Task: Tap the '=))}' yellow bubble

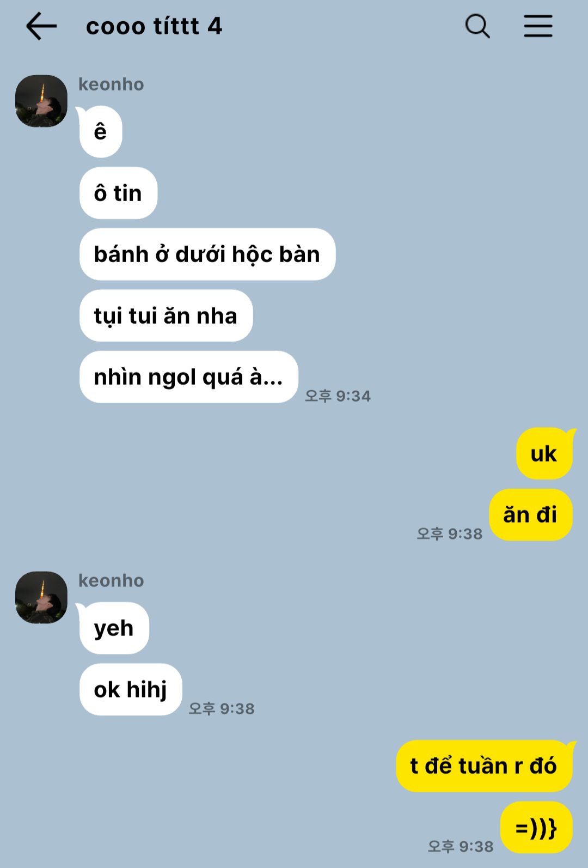Action: point(536,828)
